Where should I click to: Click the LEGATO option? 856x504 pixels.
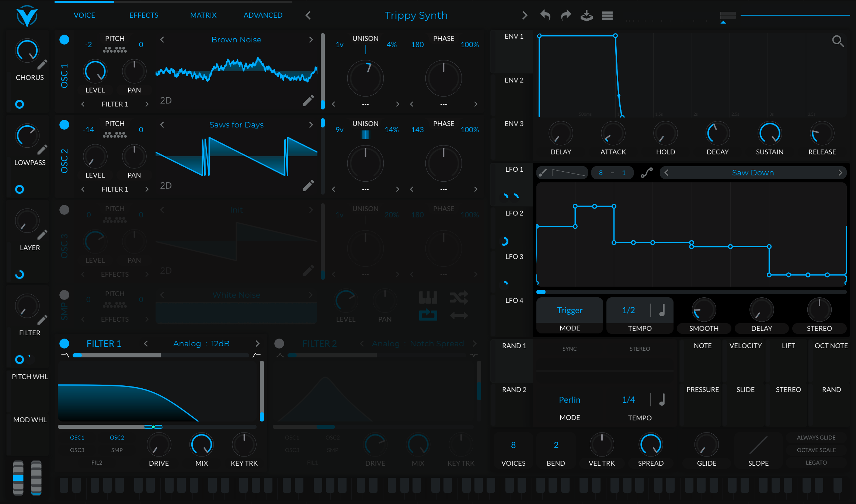point(816,463)
